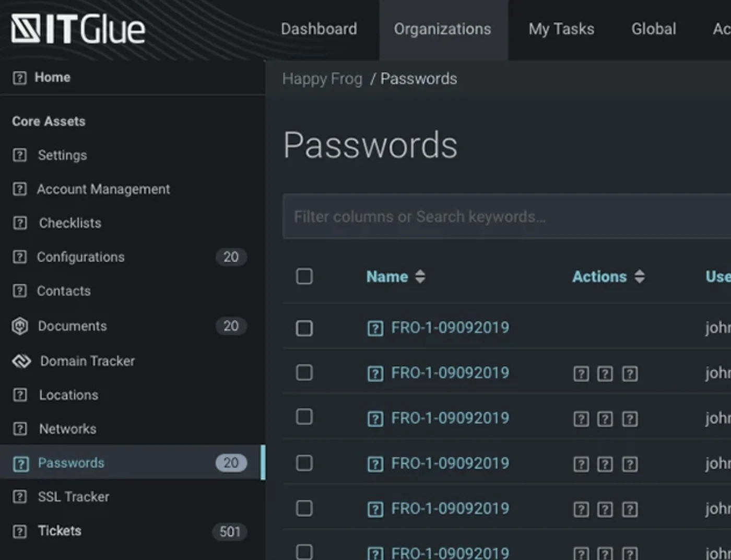Image resolution: width=731 pixels, height=560 pixels.
Task: Open the Dashboard tab
Action: point(319,29)
